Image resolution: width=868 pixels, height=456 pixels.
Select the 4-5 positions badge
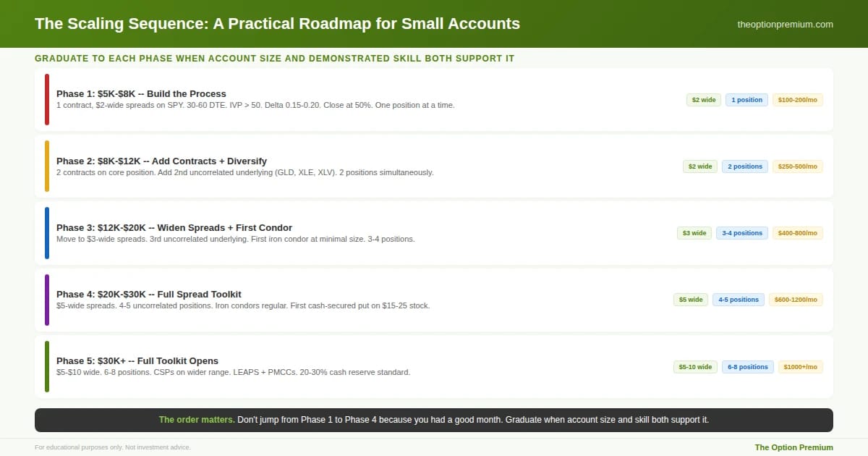point(739,300)
